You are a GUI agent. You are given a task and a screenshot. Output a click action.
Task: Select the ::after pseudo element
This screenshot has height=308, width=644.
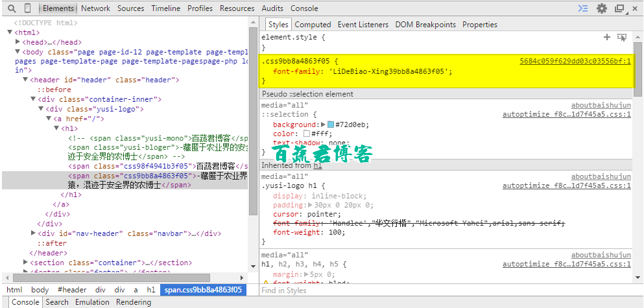click(52, 243)
